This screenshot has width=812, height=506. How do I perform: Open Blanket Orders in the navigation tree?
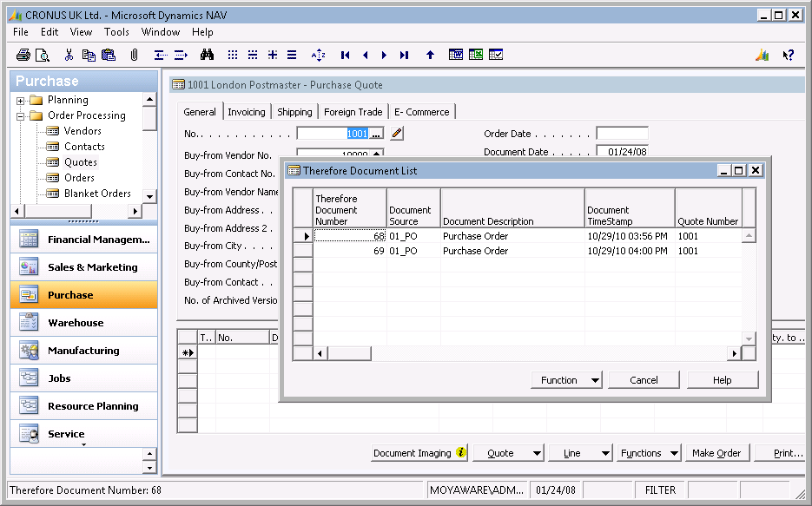pyautogui.click(x=97, y=194)
